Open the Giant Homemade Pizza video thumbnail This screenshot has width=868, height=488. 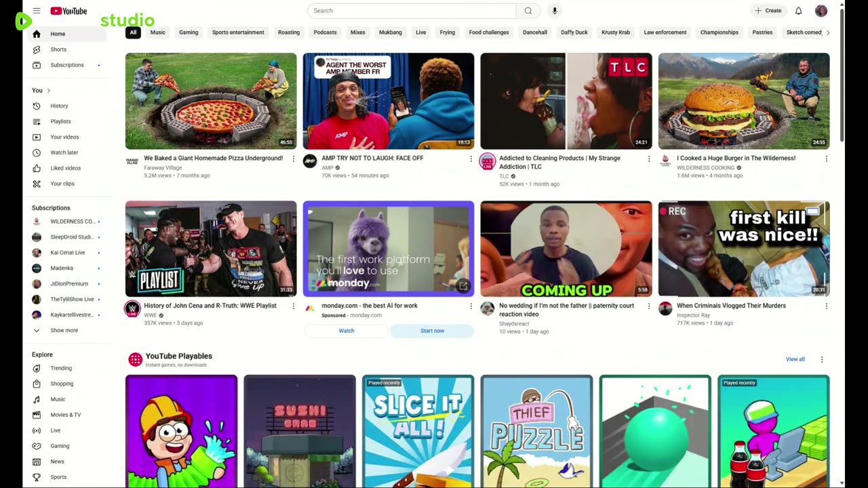tap(211, 101)
